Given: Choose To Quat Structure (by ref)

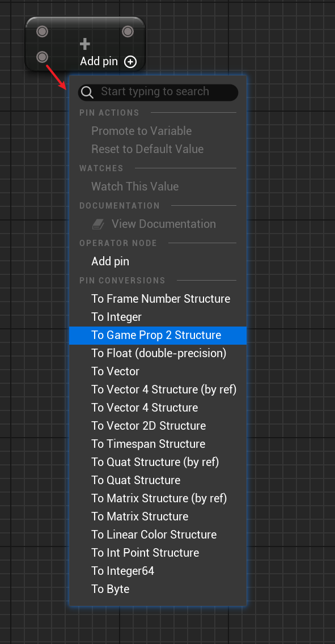Looking at the screenshot, I should click(158, 462).
